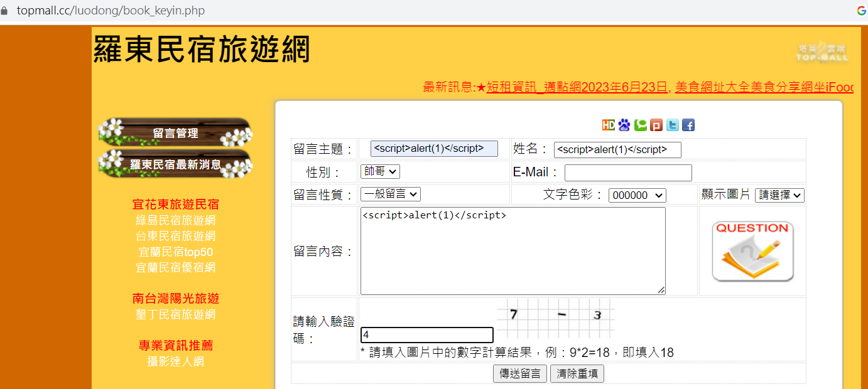The height and width of the screenshot is (389, 868).
Task: Open the 留言管理 menu button
Action: pos(175,132)
